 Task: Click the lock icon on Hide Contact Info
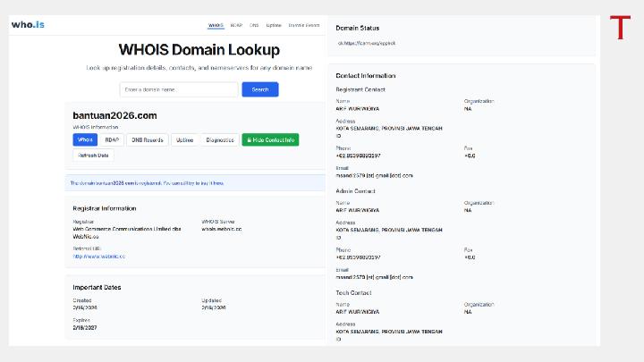point(248,139)
